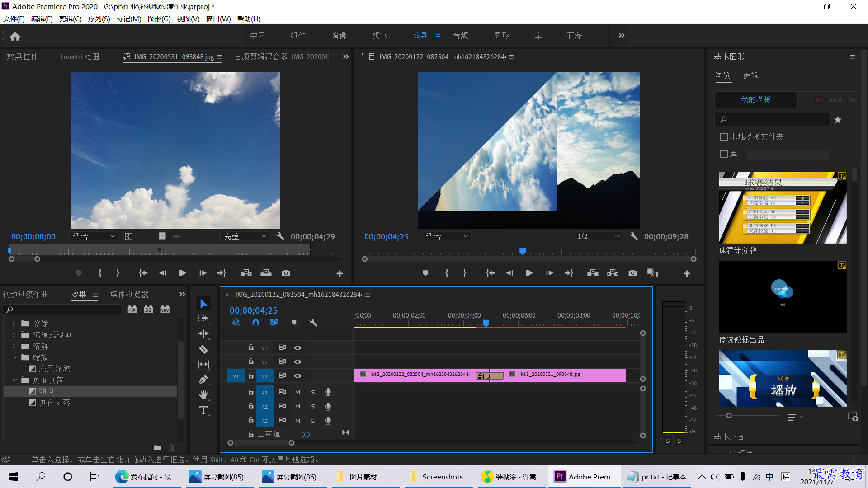Open source monitor 适合 zoom dropdown

(x=94, y=236)
